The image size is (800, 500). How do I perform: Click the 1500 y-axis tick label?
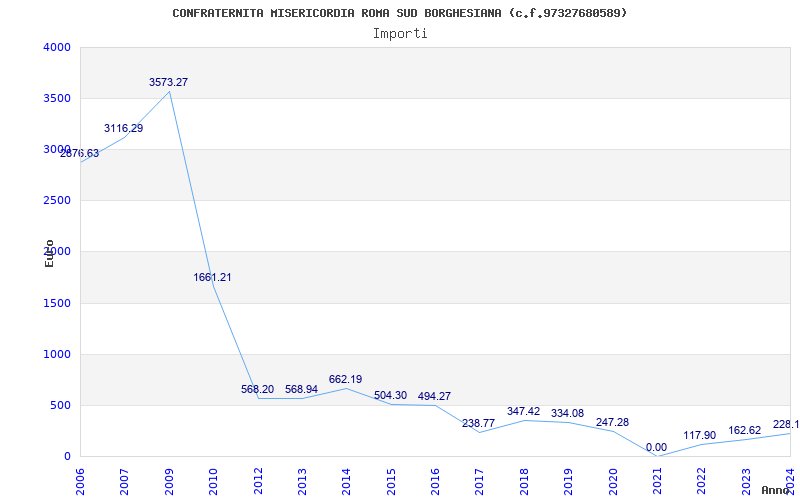click(x=57, y=304)
